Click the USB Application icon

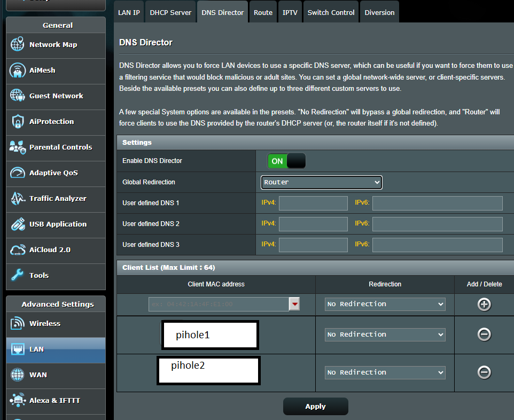tap(17, 224)
